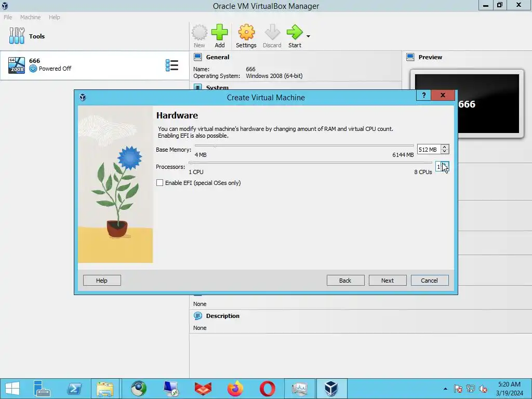This screenshot has width=532, height=399.
Task: Click the Add machine green plus icon
Action: coord(220,36)
